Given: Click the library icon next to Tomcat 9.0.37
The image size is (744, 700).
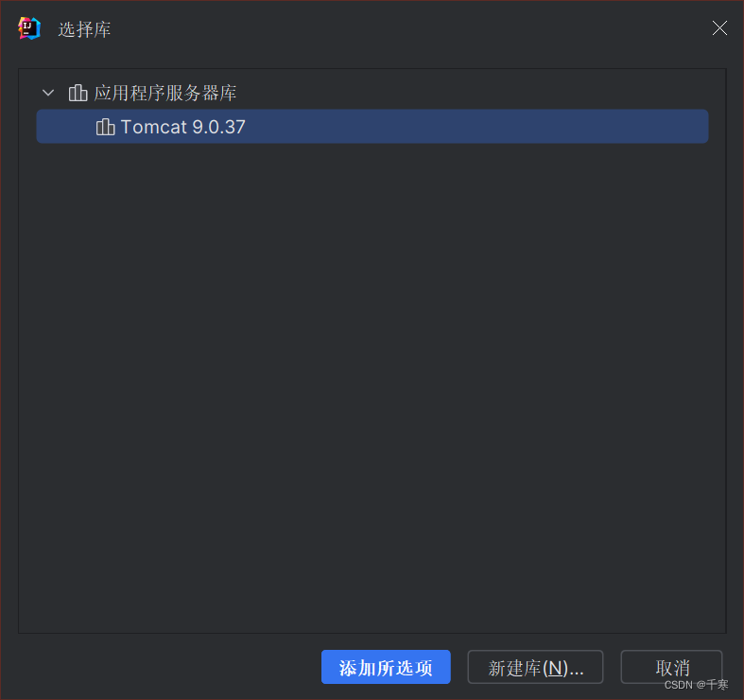Looking at the screenshot, I should point(105,127).
